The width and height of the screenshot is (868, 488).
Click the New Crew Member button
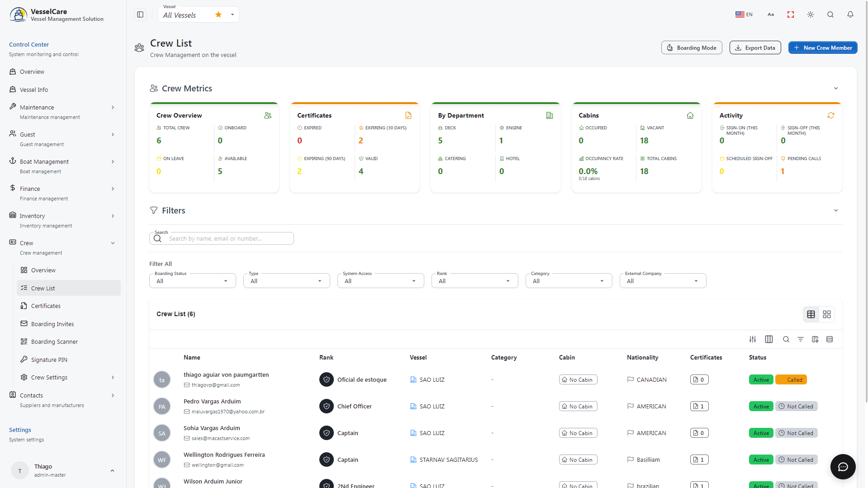[823, 47]
